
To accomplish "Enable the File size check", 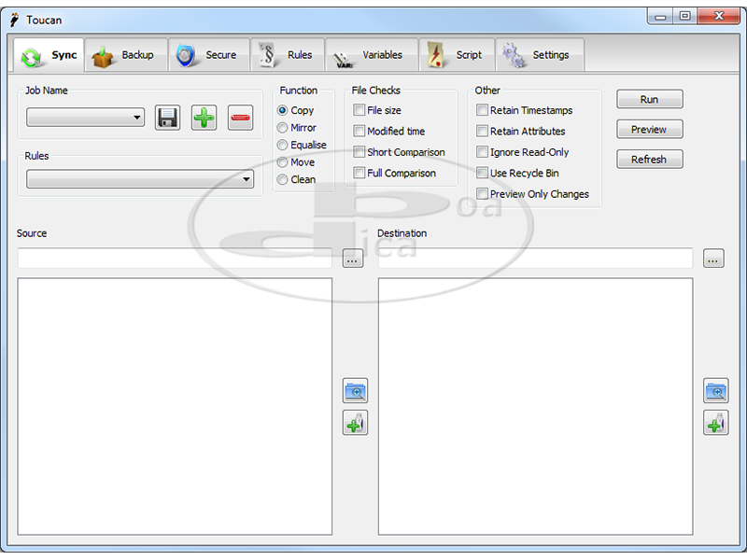I will (x=359, y=110).
